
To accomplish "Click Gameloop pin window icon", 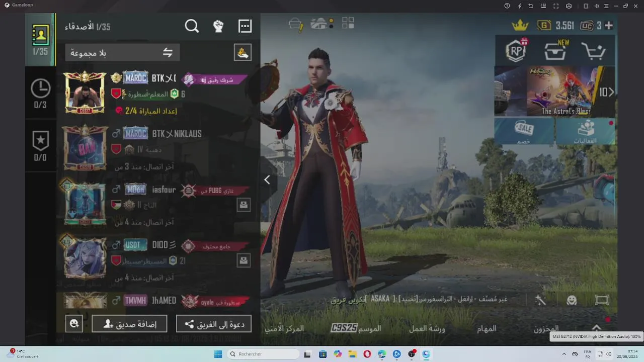I will click(597, 6).
